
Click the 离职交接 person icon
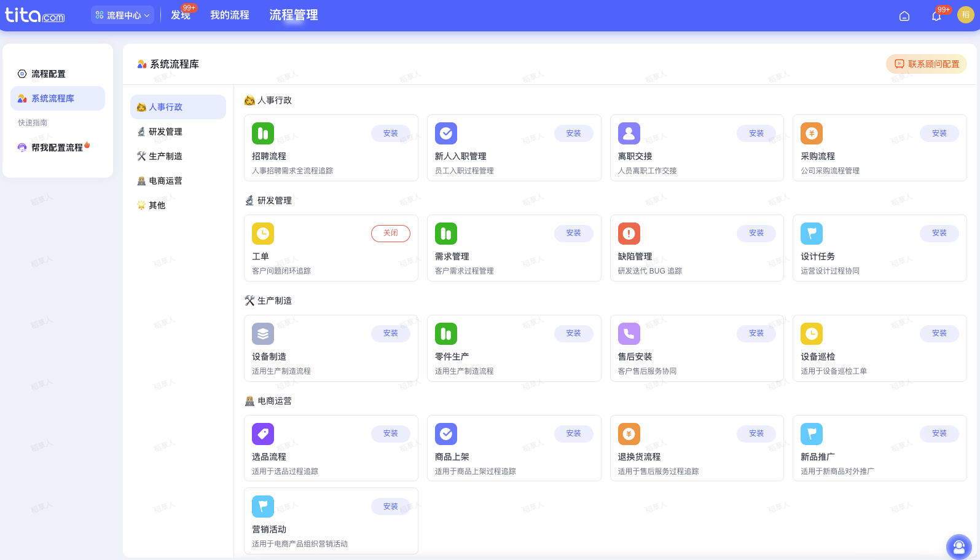629,133
